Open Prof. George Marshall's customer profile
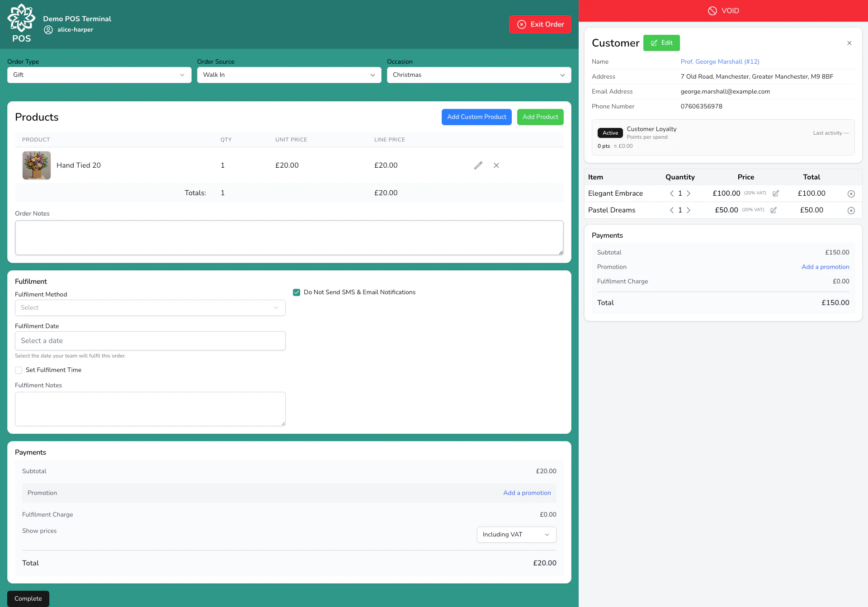Screen dimensions: 868x607 tap(720, 61)
